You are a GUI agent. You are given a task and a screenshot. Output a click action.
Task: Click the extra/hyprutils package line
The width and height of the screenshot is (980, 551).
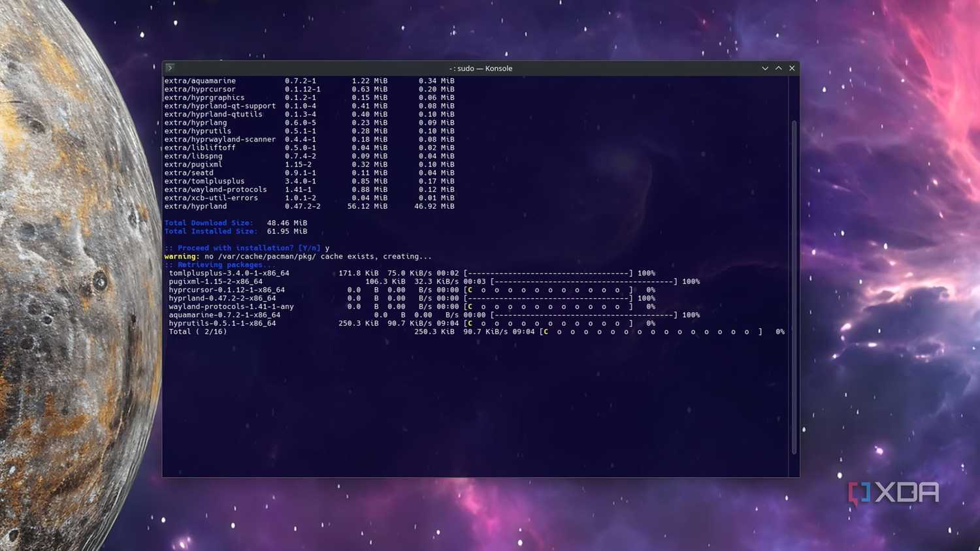click(309, 131)
